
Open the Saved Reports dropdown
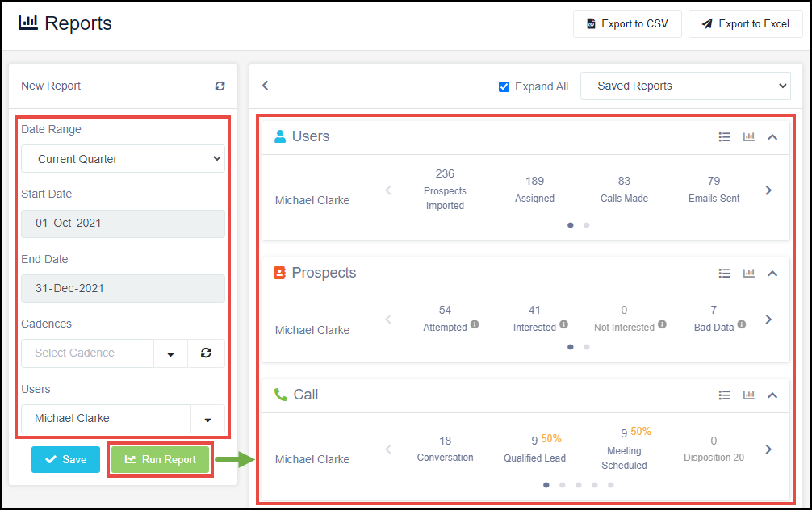tap(685, 86)
